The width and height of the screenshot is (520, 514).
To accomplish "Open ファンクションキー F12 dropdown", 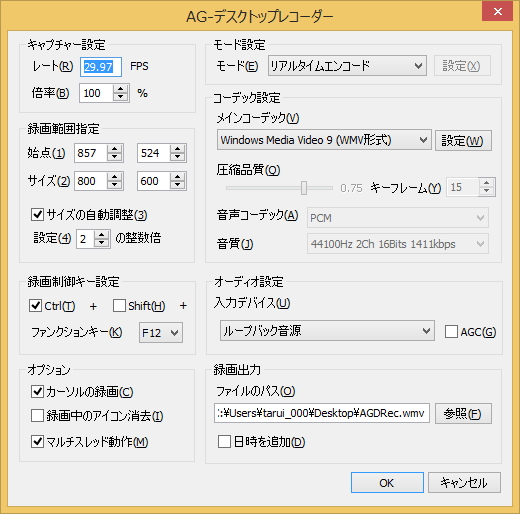I will tap(161, 333).
